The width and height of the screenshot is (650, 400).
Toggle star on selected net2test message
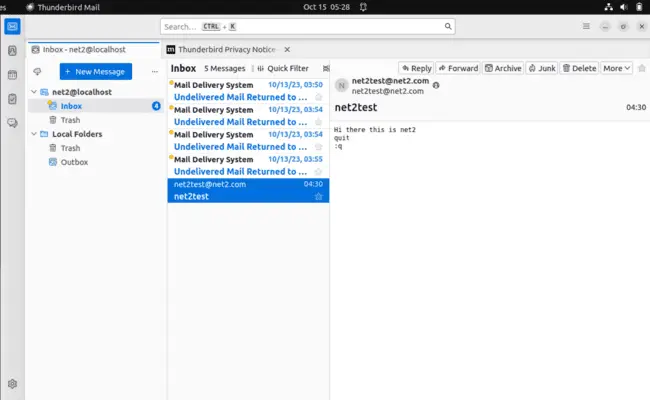[x=318, y=196]
